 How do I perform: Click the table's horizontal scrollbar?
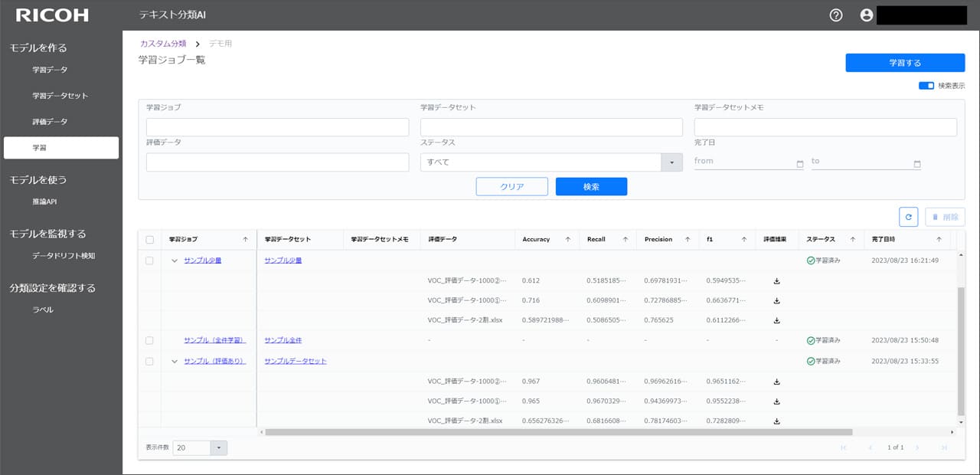click(559, 432)
